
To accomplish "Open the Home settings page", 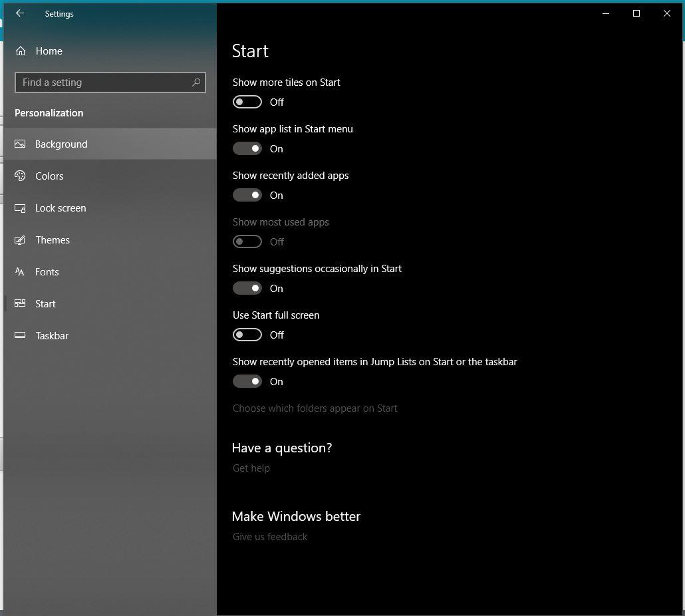I will 110,51.
